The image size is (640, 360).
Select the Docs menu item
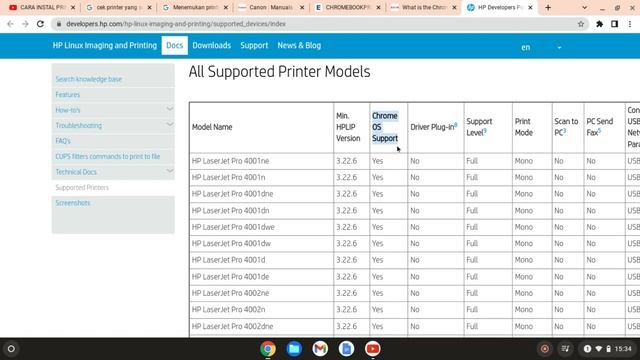point(175,45)
